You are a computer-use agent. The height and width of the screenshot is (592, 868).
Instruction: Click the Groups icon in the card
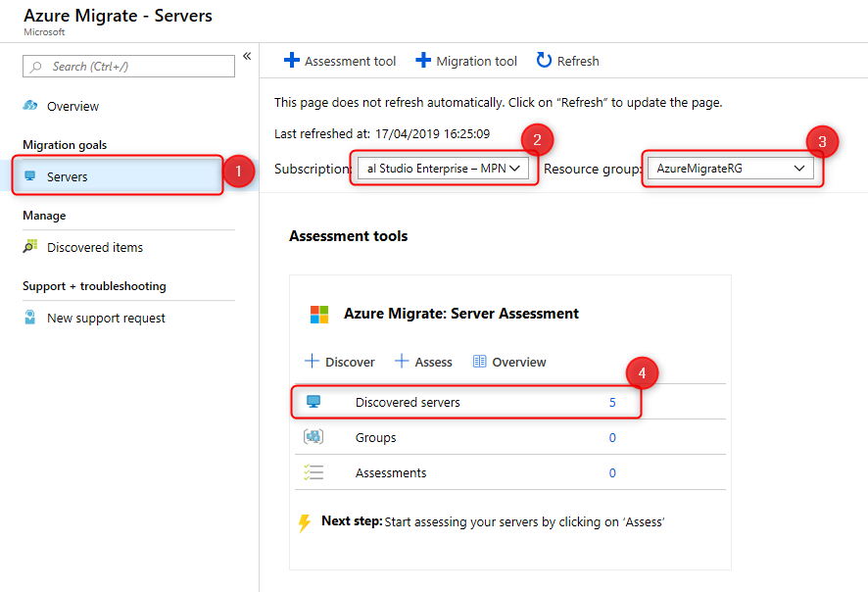coord(313,437)
